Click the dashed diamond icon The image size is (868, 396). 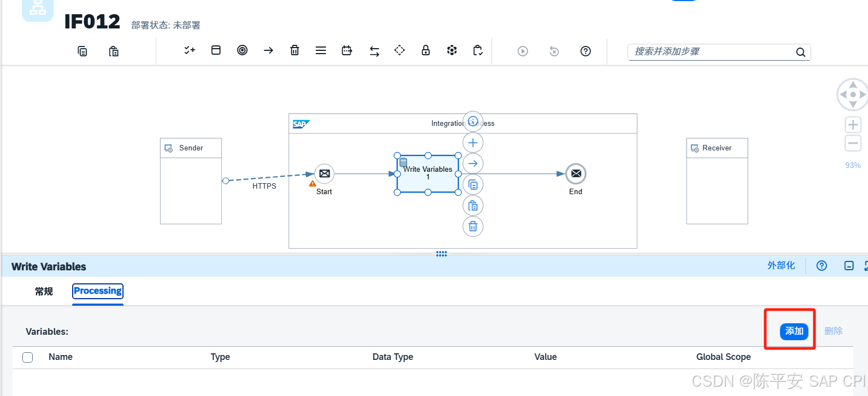click(x=400, y=50)
